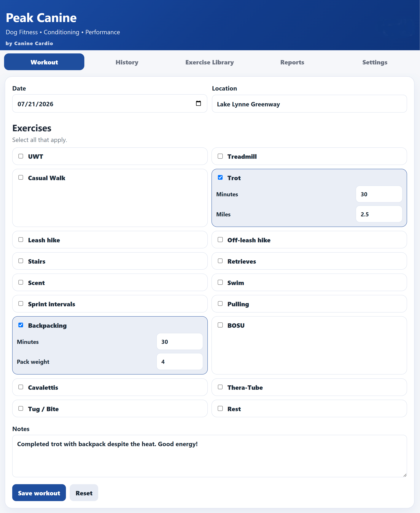Click the Trot 'Miles' field label
420x513 pixels.
point(223,214)
